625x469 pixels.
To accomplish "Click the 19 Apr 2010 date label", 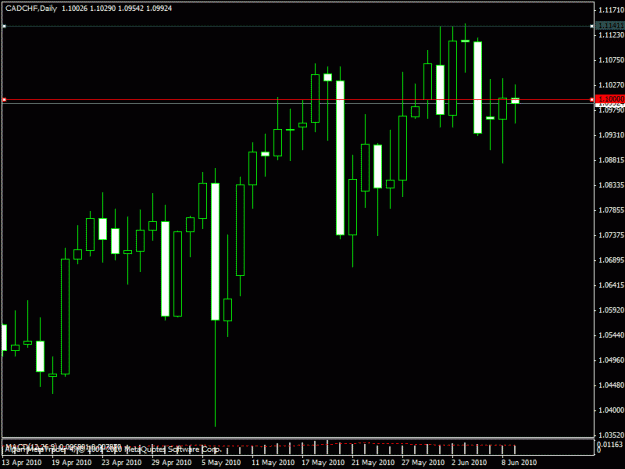I will click(72, 462).
